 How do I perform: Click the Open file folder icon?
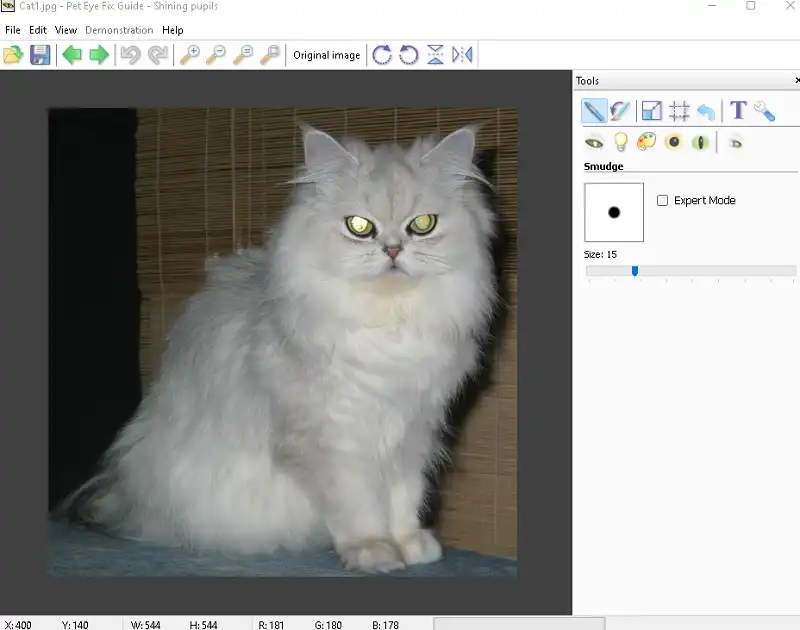13,55
